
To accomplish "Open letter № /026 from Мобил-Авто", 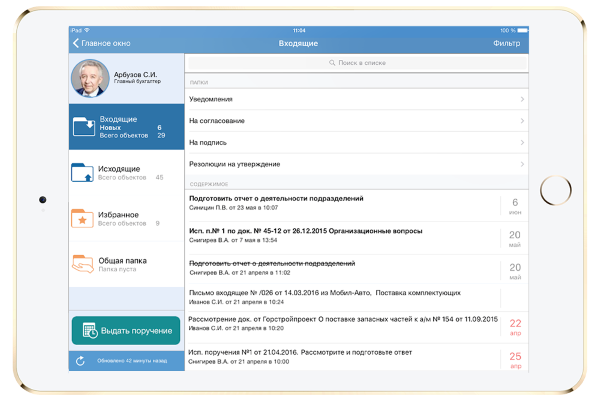I will (x=340, y=297).
